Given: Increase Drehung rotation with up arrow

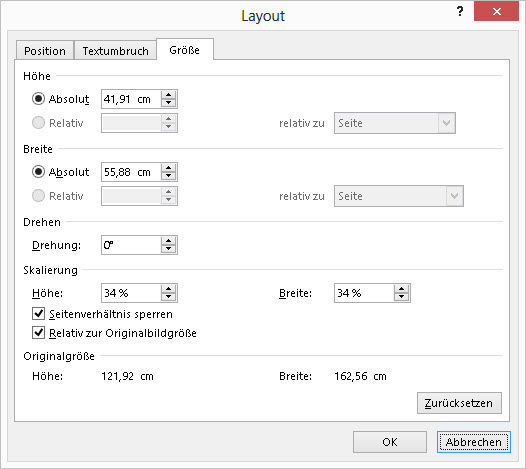Looking at the screenshot, I should [168, 241].
